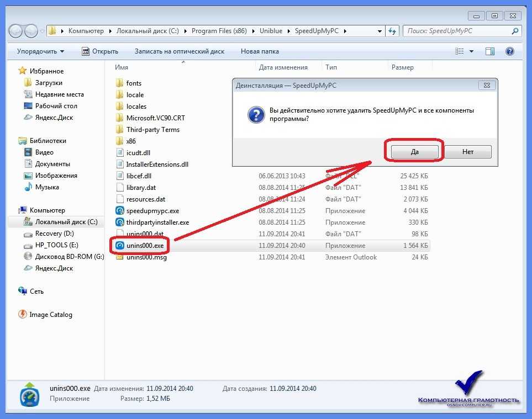Image resolution: width=532 pixels, height=419 pixels.
Task: Open Help with the question mark icon
Action: coord(509,51)
